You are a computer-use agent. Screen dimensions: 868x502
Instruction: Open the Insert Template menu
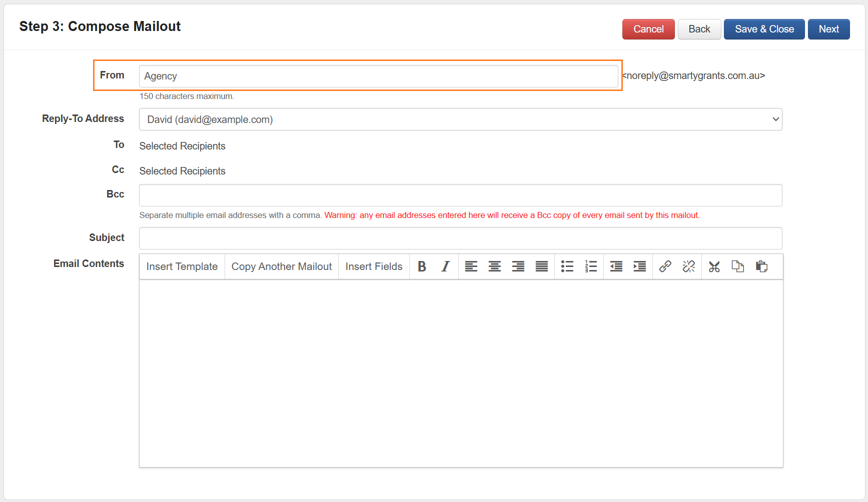182,266
